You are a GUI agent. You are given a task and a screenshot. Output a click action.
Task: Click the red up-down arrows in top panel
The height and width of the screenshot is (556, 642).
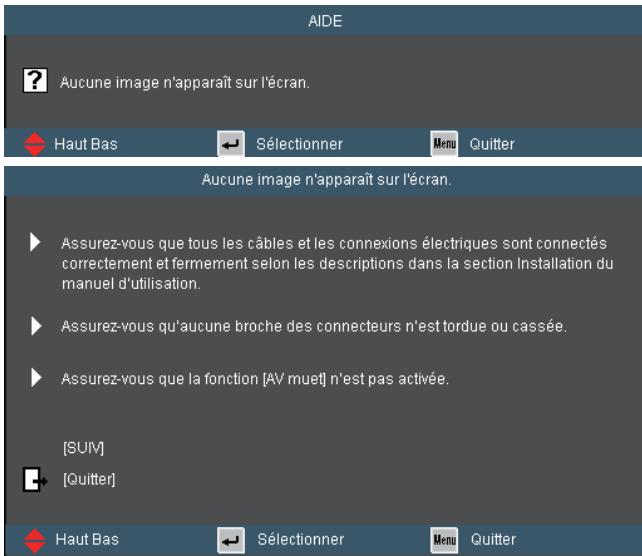(x=34, y=144)
